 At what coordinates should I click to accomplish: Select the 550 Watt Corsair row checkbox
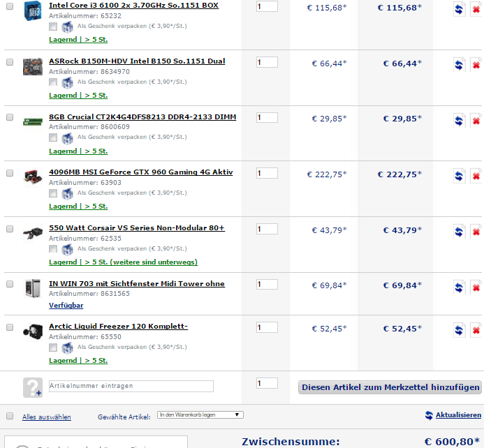click(10, 229)
